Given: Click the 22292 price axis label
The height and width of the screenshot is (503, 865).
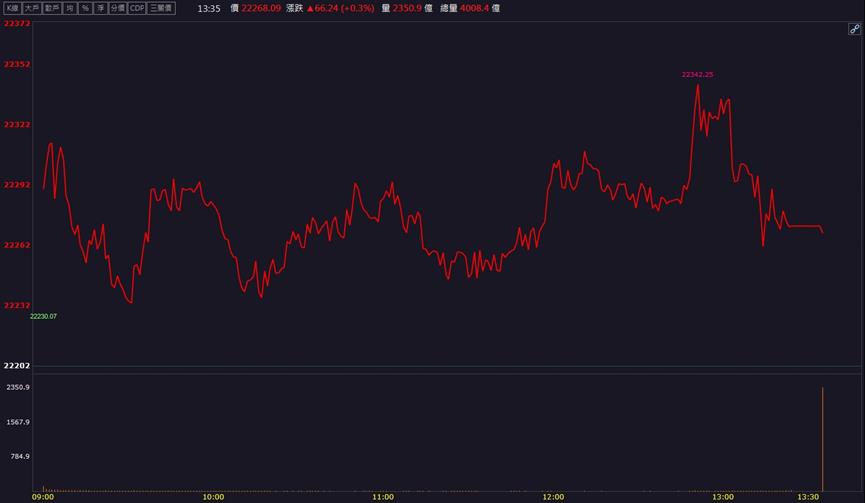Looking at the screenshot, I should [17, 184].
